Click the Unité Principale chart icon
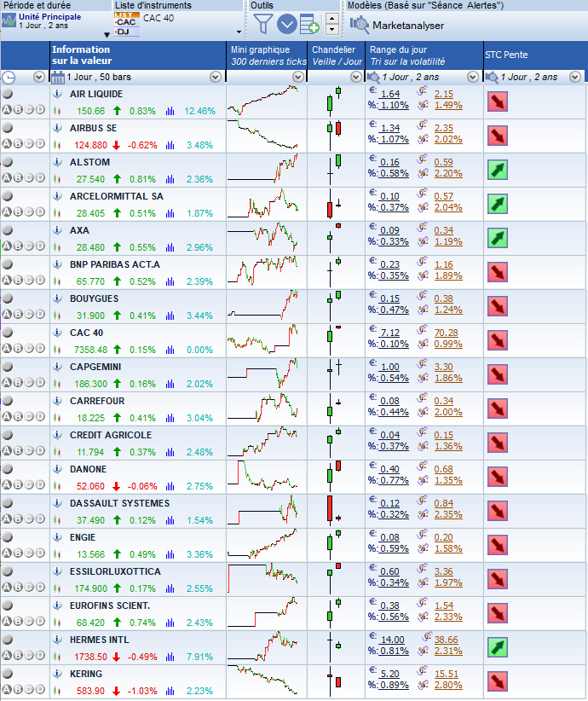 coord(9,20)
